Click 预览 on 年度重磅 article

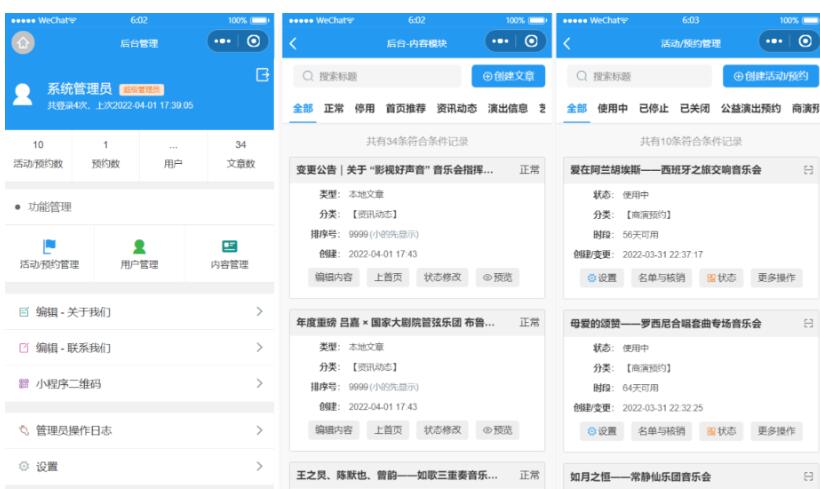[x=497, y=430]
